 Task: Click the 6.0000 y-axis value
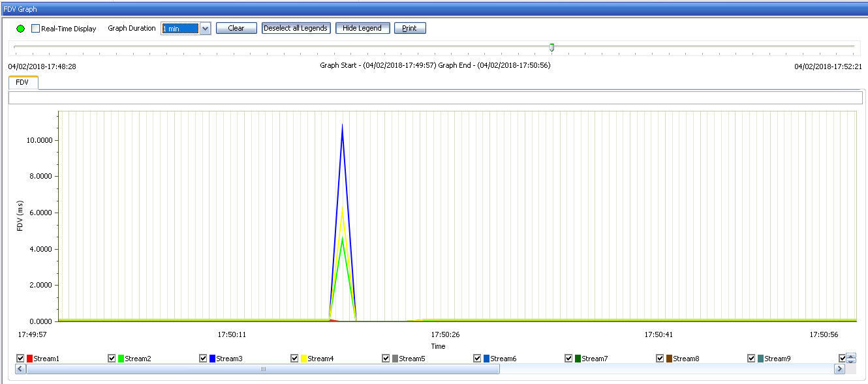[41, 213]
